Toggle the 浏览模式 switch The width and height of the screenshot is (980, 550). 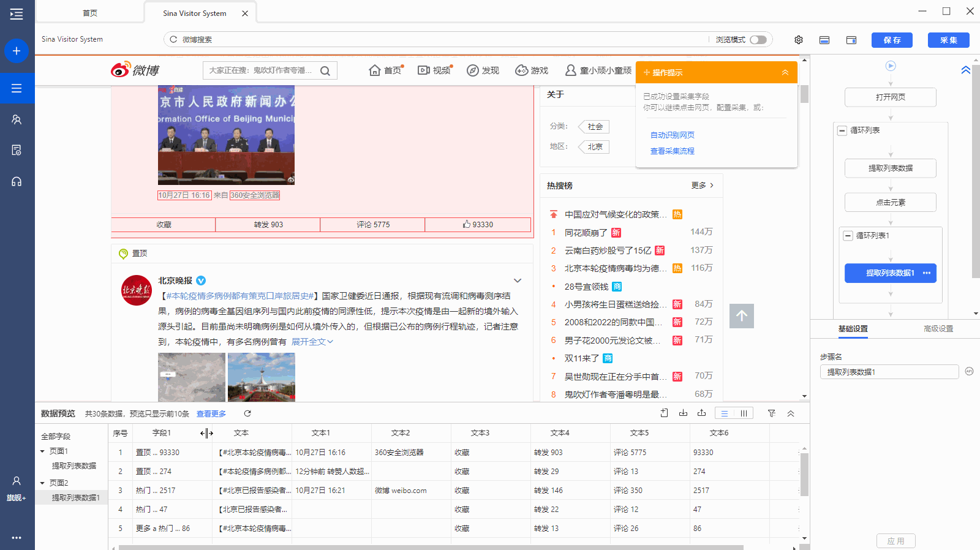pyautogui.click(x=758, y=40)
